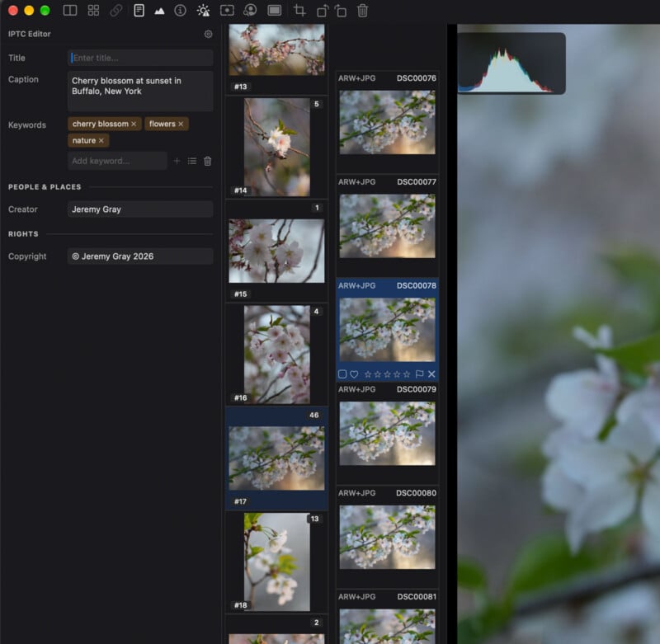Remove the 'nature' keyword tag
Viewport: 660px width, 644px height.
tap(101, 141)
